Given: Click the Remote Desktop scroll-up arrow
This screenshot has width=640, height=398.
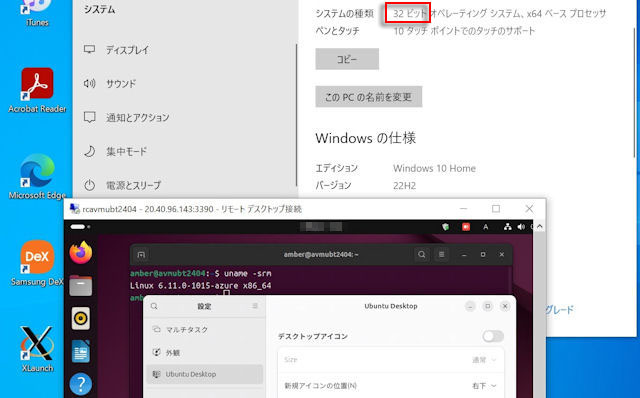Looking at the screenshot, I should 540,226.
